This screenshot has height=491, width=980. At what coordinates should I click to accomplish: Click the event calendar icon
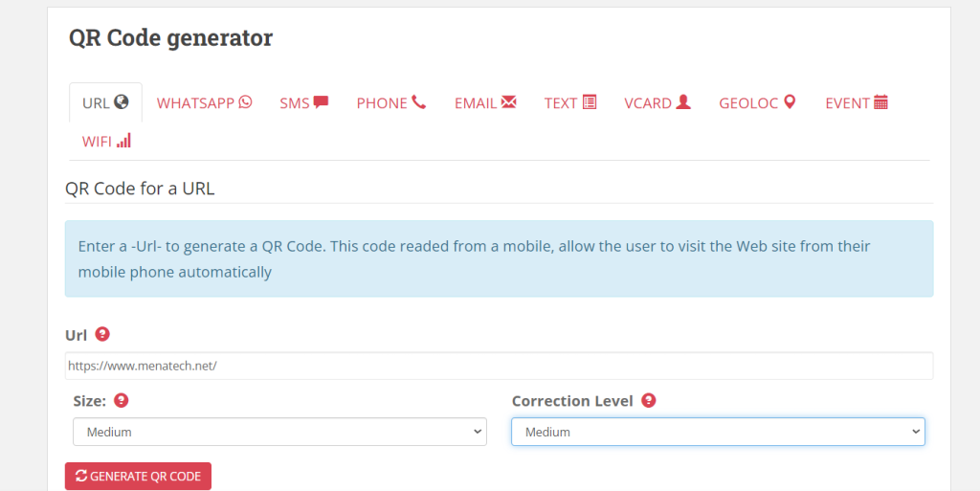click(881, 101)
